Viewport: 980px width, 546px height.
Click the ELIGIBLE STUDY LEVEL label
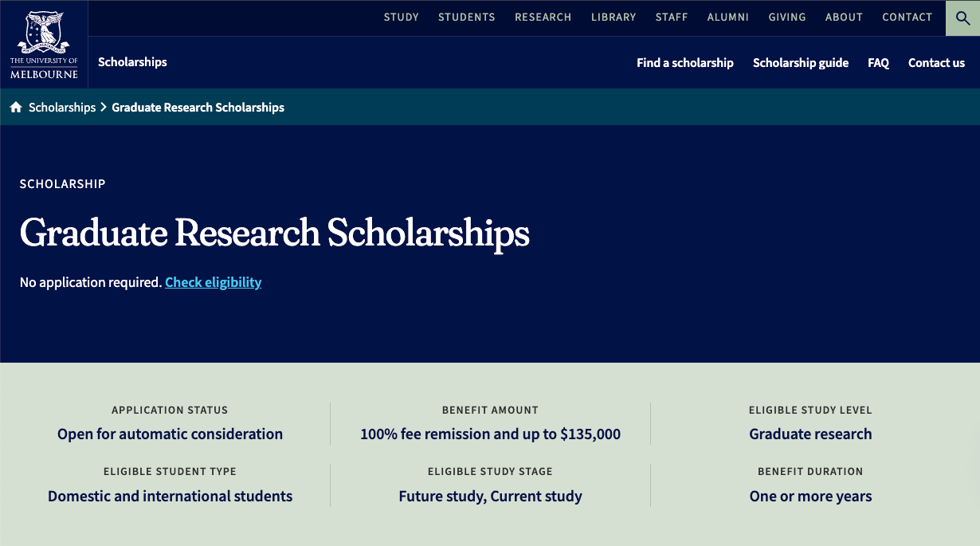click(x=810, y=410)
